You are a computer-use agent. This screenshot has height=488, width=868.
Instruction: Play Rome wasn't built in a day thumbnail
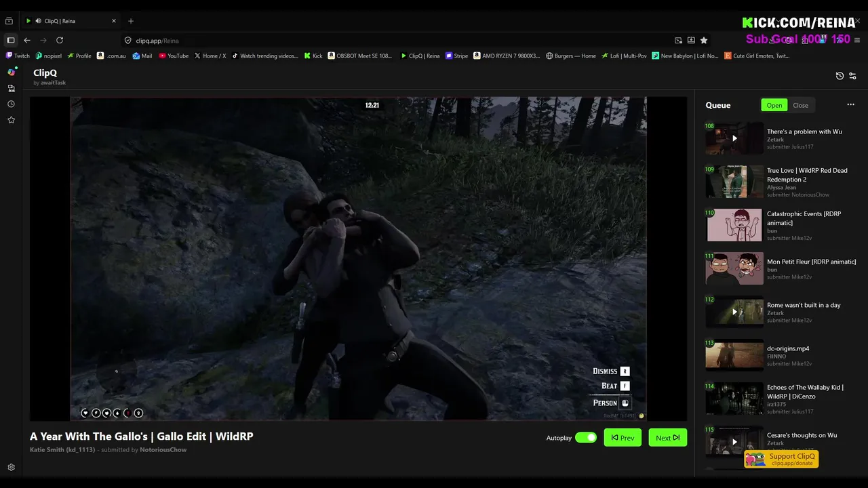point(734,312)
